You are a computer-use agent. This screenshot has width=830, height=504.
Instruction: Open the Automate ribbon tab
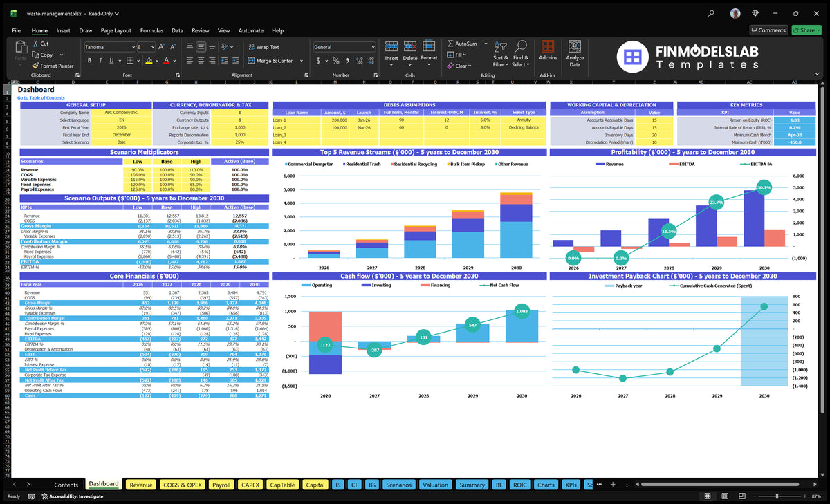pyautogui.click(x=250, y=30)
